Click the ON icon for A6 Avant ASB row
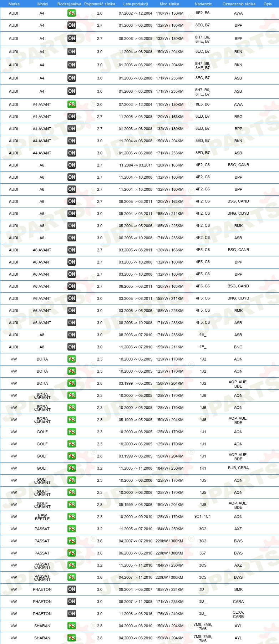The image size is (279, 644). coord(71,323)
